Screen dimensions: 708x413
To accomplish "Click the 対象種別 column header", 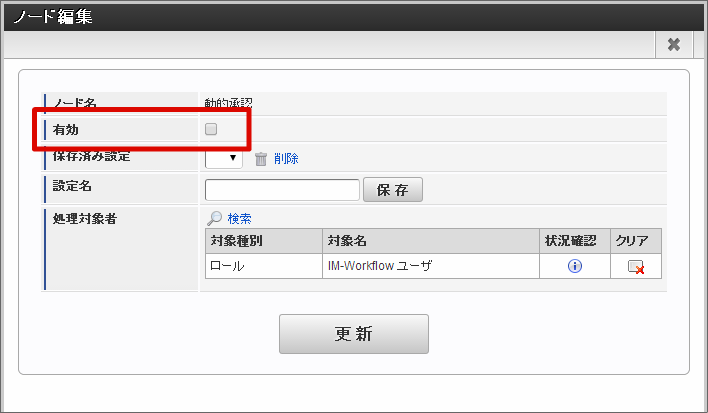I will [x=264, y=241].
